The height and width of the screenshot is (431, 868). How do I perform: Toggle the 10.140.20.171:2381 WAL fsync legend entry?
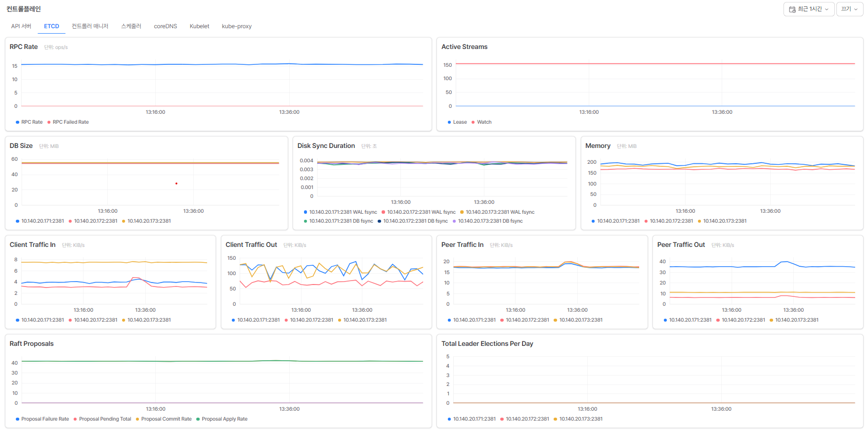click(x=341, y=212)
